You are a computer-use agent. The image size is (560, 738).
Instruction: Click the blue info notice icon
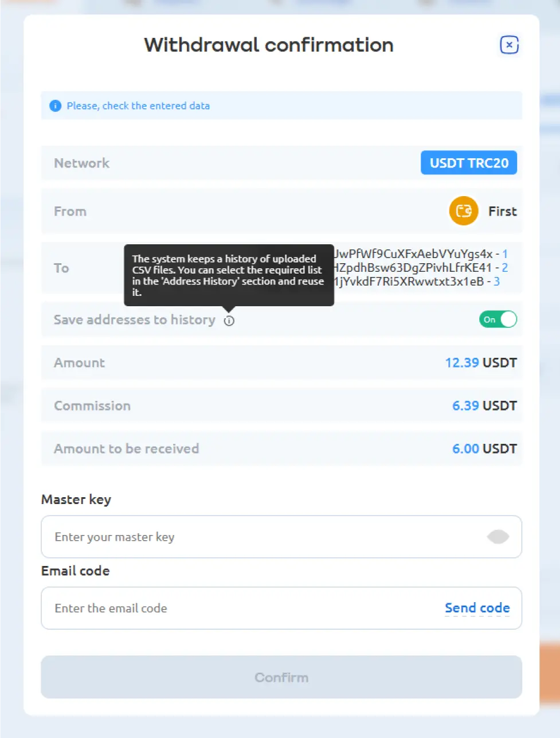click(55, 106)
